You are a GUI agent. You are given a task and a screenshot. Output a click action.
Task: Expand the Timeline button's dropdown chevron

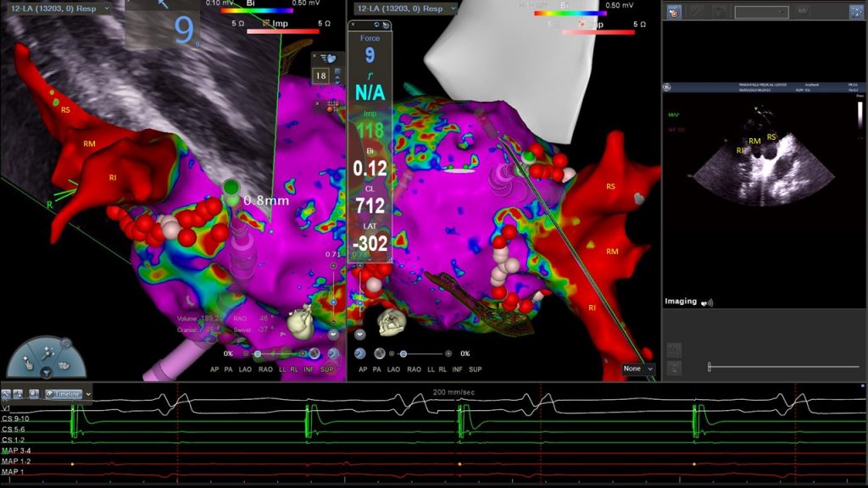point(89,393)
